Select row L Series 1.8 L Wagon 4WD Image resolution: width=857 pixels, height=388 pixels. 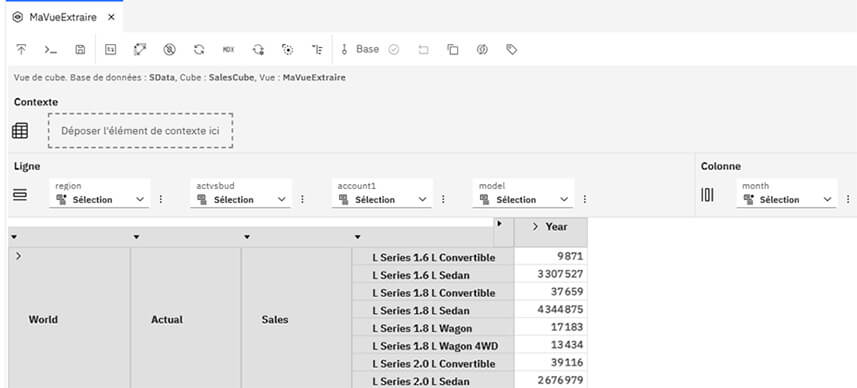pos(433,346)
